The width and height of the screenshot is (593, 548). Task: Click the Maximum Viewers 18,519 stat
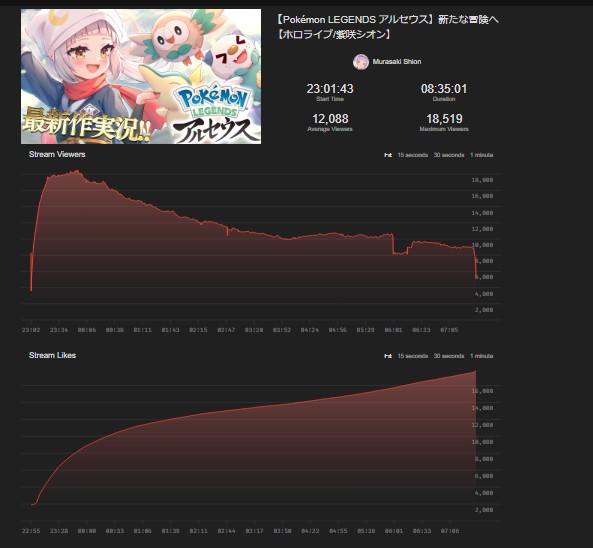[x=444, y=122]
